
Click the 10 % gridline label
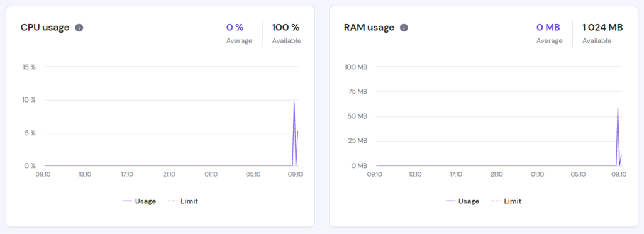click(x=29, y=100)
